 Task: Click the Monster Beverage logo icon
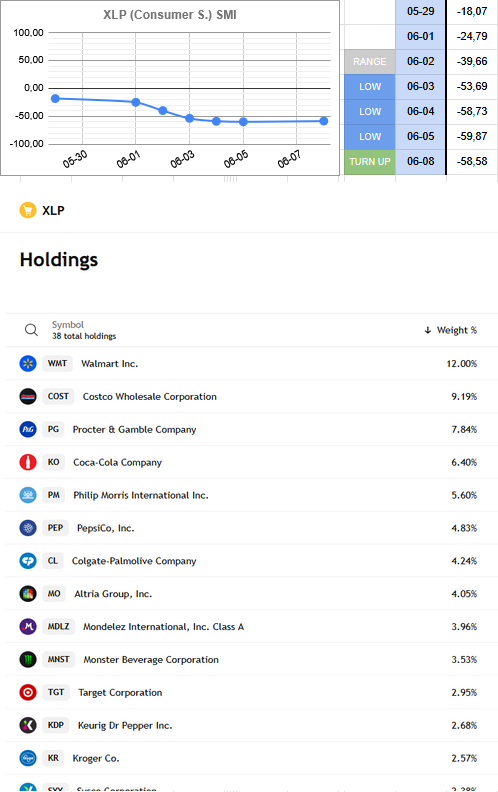[x=28, y=659]
